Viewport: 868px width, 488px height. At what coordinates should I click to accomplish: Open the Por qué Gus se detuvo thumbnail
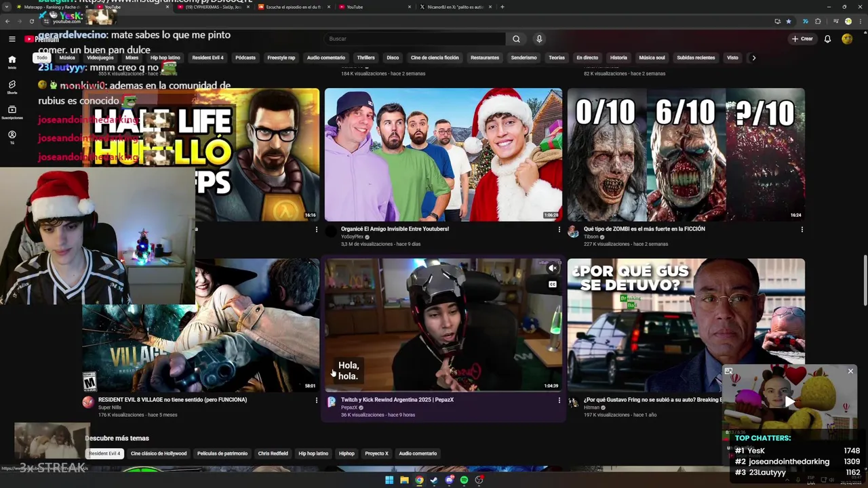(686, 325)
